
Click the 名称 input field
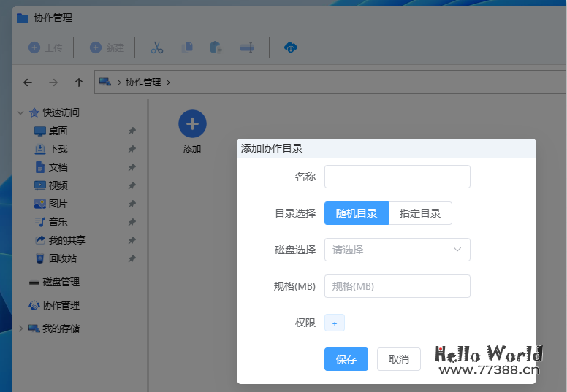coord(397,177)
